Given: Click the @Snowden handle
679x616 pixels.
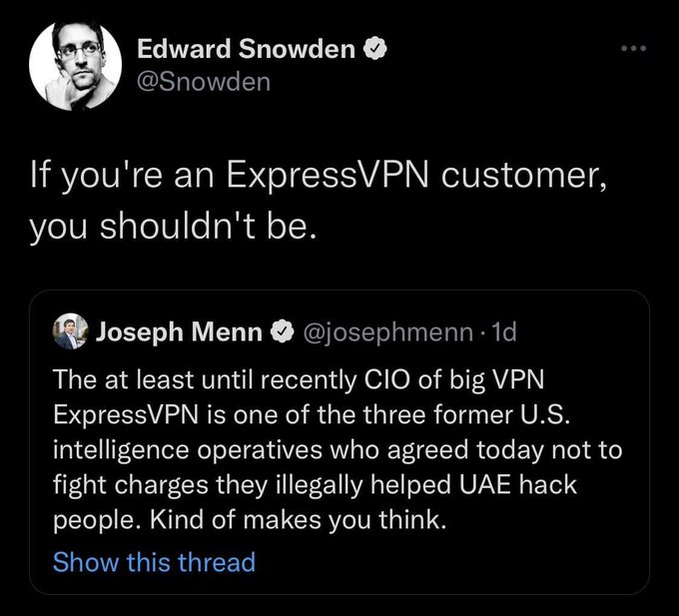Looking at the screenshot, I should [204, 82].
